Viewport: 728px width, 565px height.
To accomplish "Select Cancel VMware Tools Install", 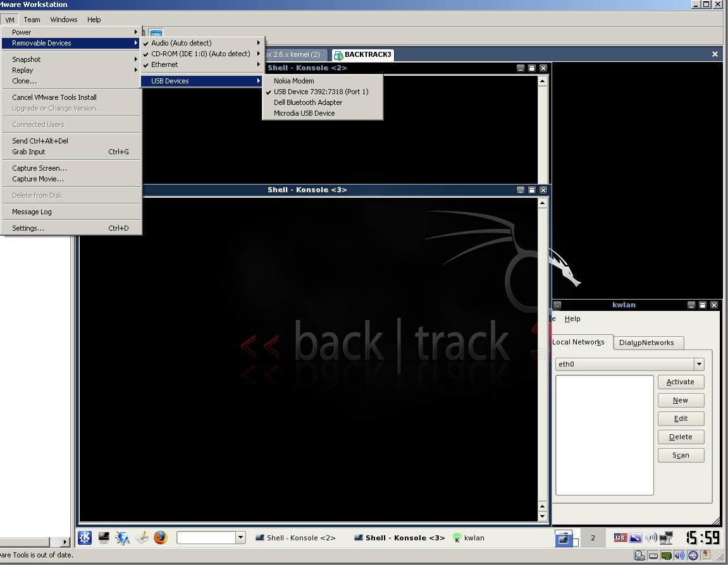I will pos(71,97).
